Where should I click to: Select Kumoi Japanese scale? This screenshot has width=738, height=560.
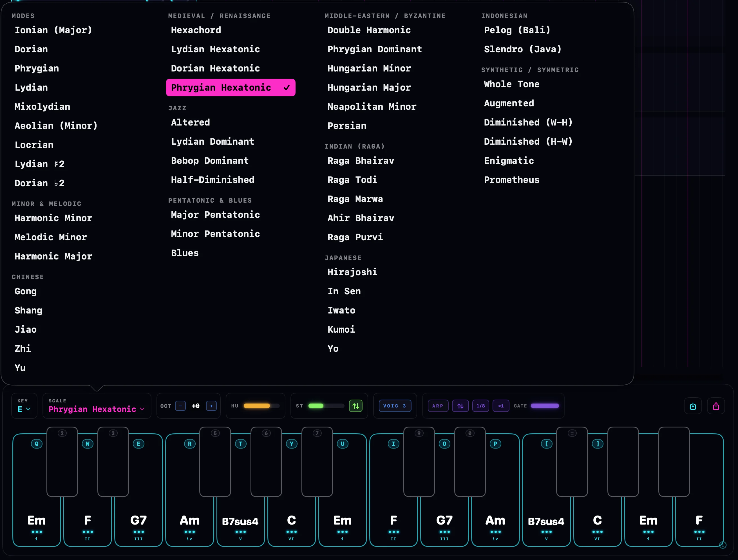pyautogui.click(x=341, y=330)
